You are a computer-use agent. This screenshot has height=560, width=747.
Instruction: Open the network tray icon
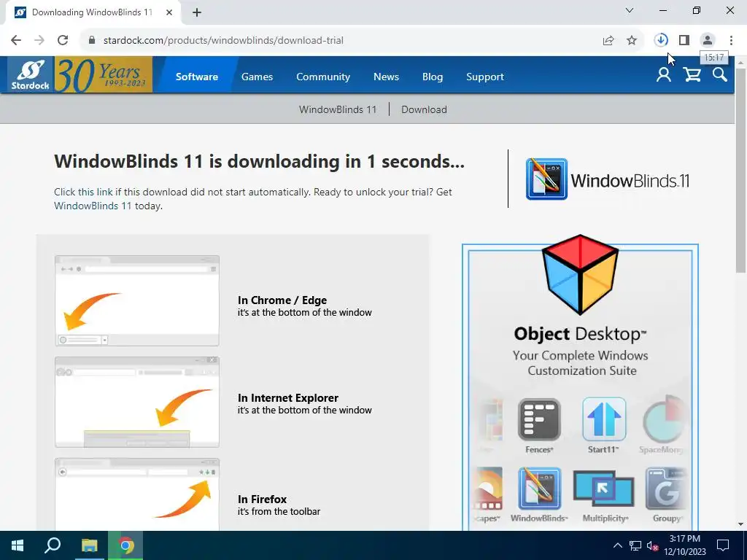tap(635, 545)
